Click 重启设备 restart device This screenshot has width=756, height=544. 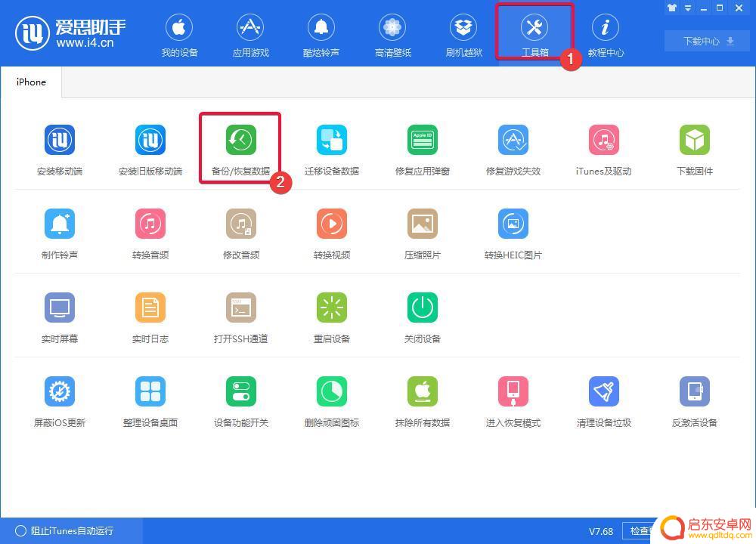(332, 317)
